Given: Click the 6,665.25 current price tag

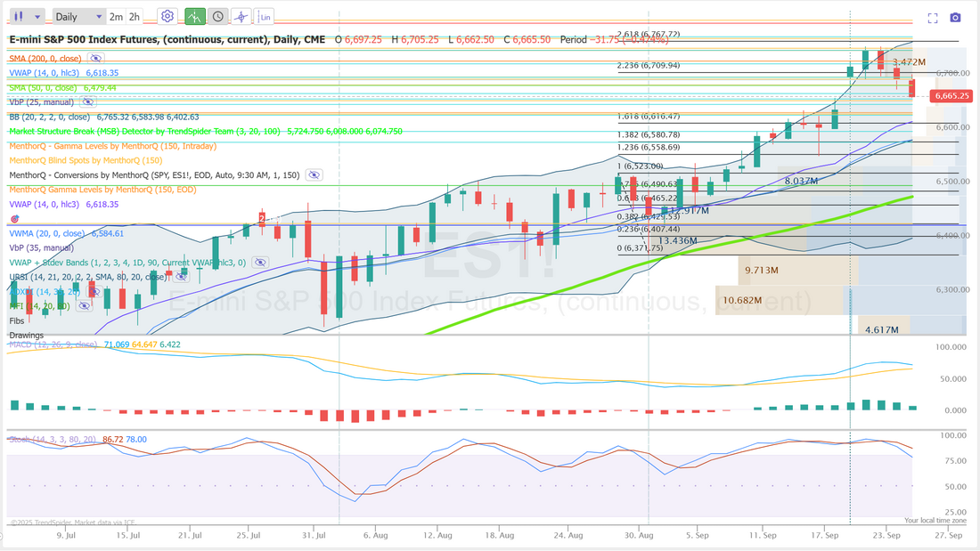Looking at the screenshot, I should 951,95.
